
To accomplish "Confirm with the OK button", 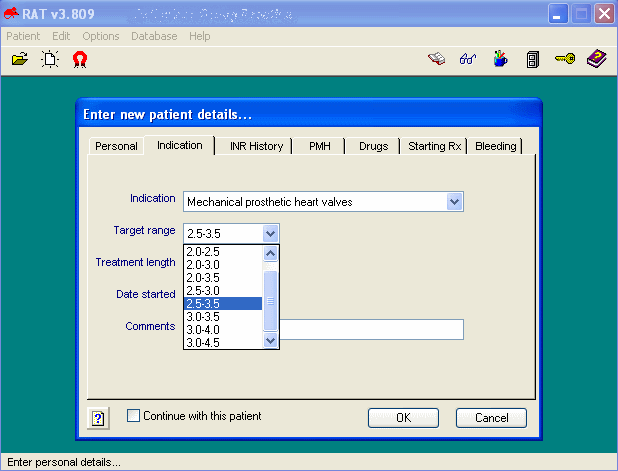I will (403, 418).
